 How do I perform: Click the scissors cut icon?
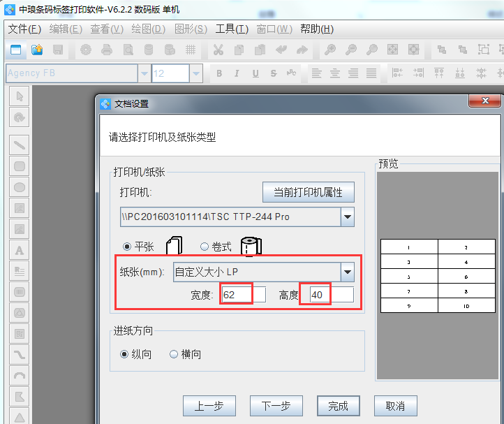[x=218, y=50]
